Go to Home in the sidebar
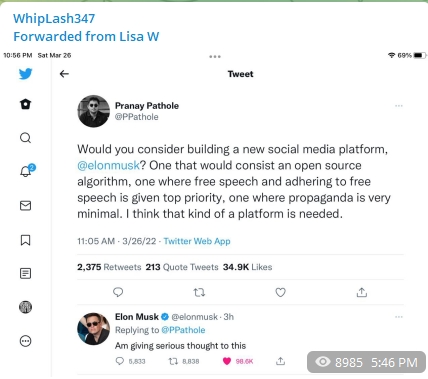Viewport: 428px width, 379px height. click(x=25, y=104)
